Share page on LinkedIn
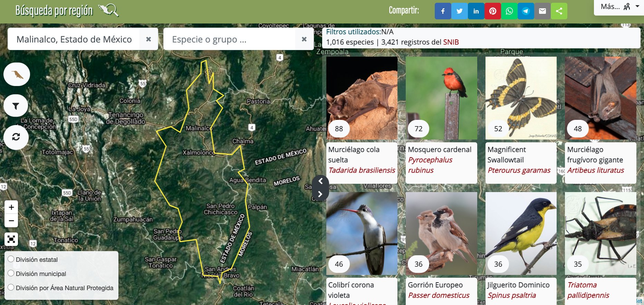This screenshot has width=644, height=305. [476, 11]
